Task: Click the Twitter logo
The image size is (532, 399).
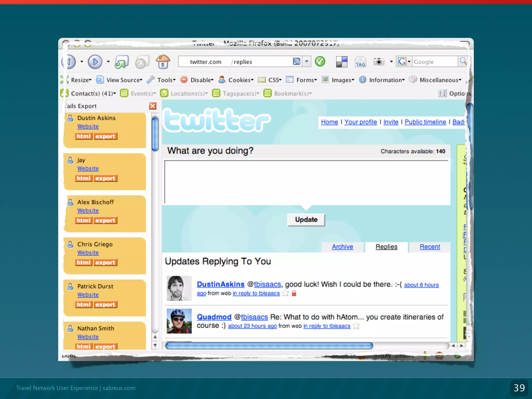Action: pyautogui.click(x=217, y=120)
